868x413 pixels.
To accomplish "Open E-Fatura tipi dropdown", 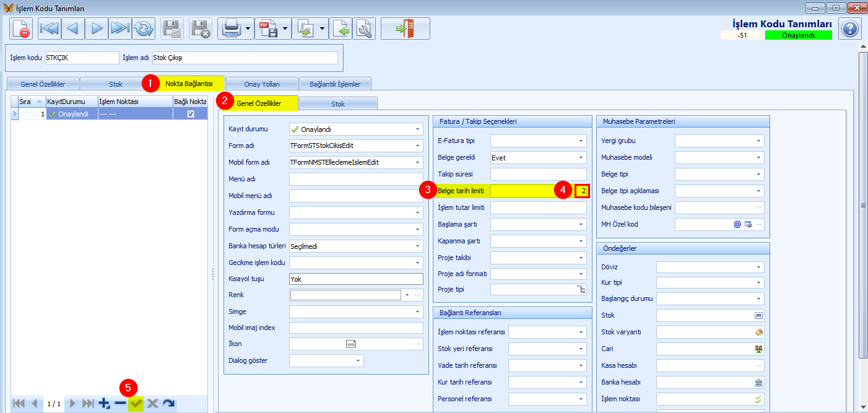I will coord(581,141).
